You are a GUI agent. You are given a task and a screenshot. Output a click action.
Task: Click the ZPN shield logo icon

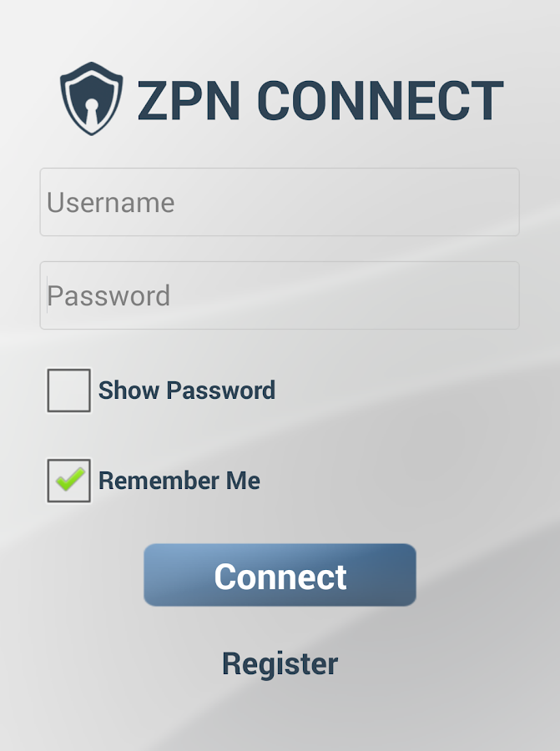point(91,98)
